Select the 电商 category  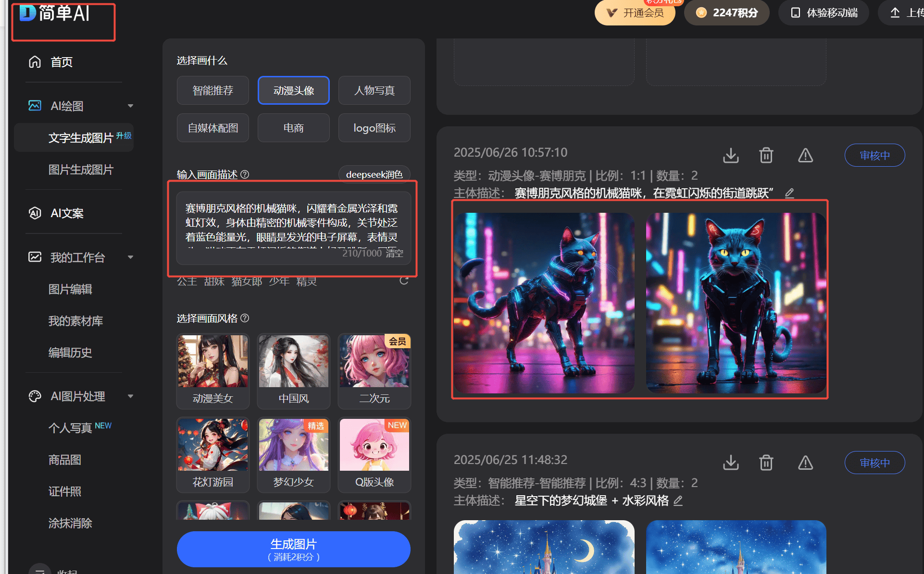tap(294, 128)
